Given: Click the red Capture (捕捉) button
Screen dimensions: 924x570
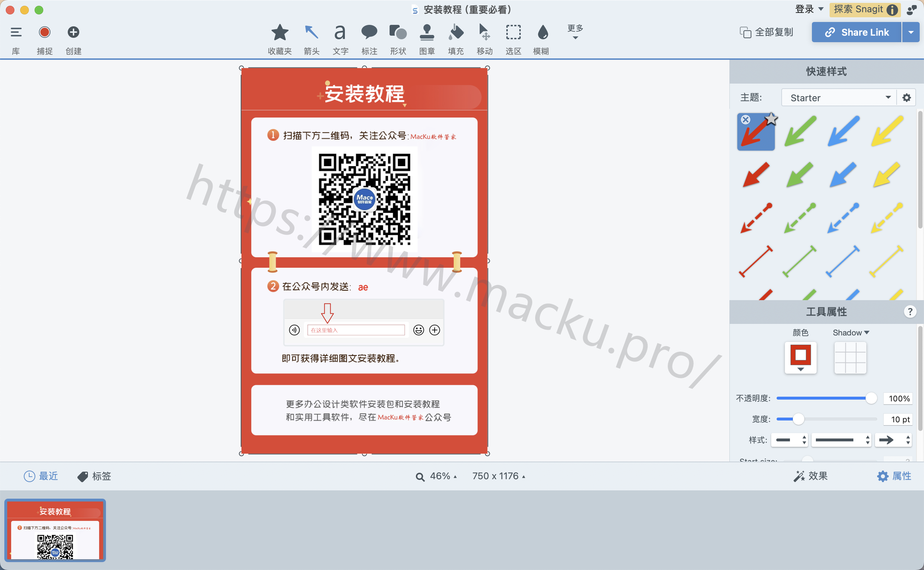Looking at the screenshot, I should [44, 32].
